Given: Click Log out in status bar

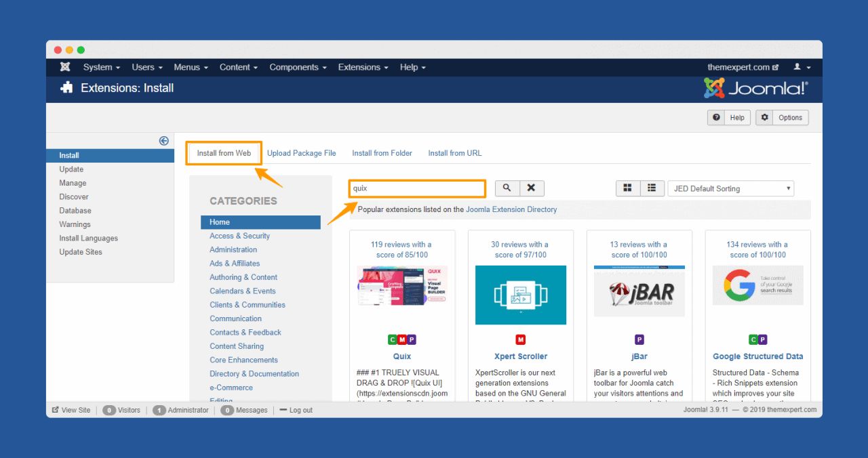Looking at the screenshot, I should [296, 410].
